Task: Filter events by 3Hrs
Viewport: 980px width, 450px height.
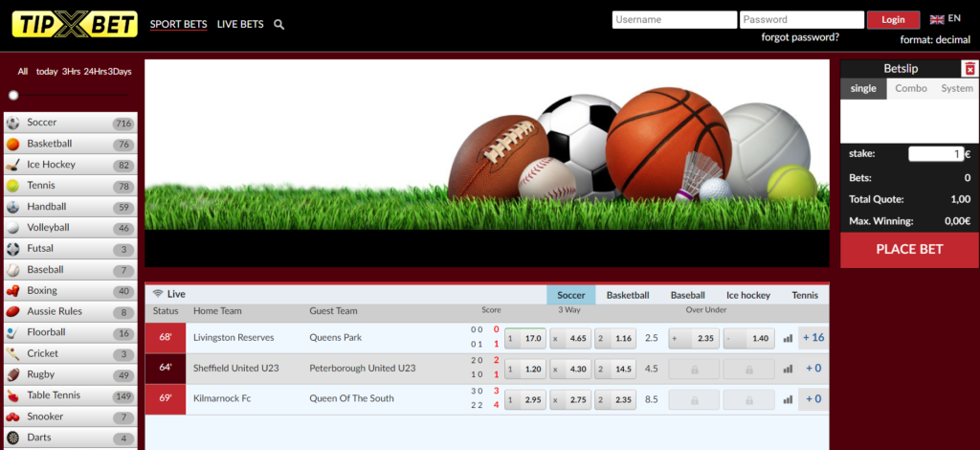Action: (71, 71)
